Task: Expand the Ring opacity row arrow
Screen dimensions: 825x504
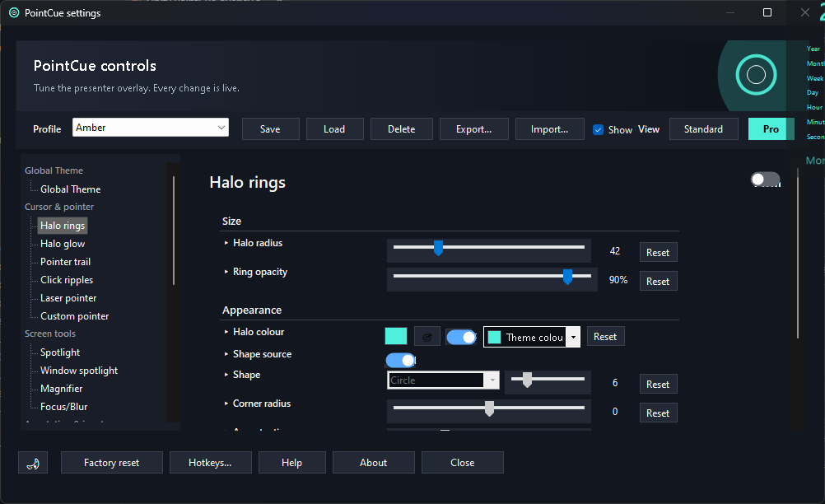Action: pyautogui.click(x=226, y=272)
